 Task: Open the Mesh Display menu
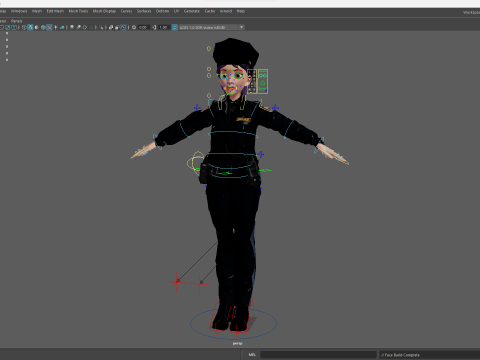[x=104, y=11]
